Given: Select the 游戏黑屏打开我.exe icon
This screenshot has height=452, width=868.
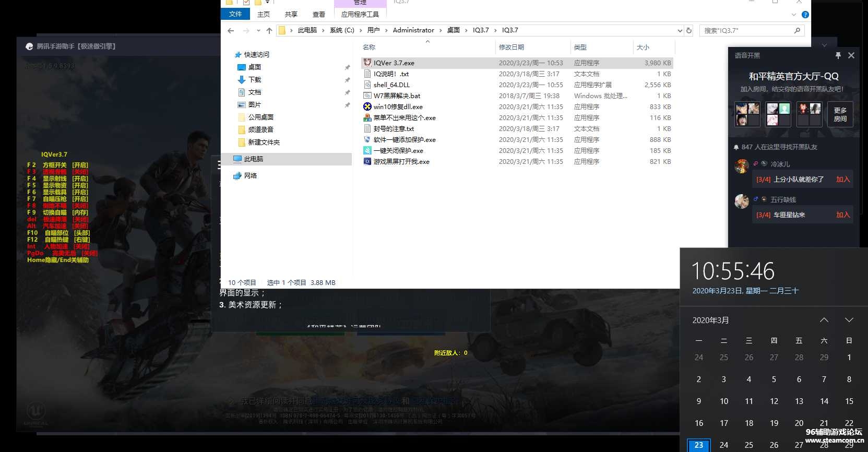Looking at the screenshot, I should 367,161.
